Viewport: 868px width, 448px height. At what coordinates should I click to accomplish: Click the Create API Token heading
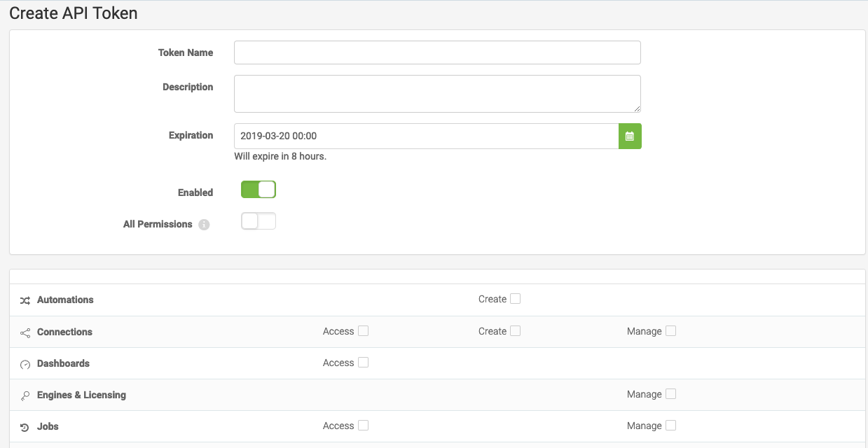74,13
